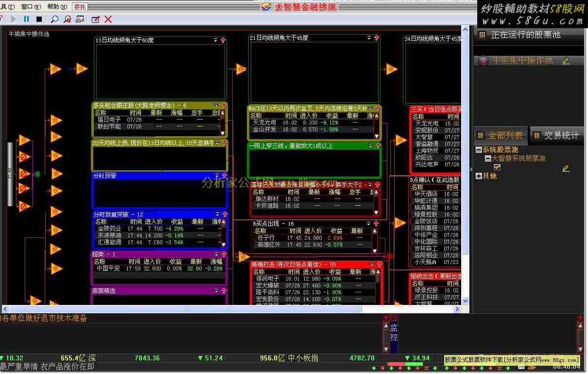
Task: Switch to 交易统计 tab
Action: tap(557, 135)
